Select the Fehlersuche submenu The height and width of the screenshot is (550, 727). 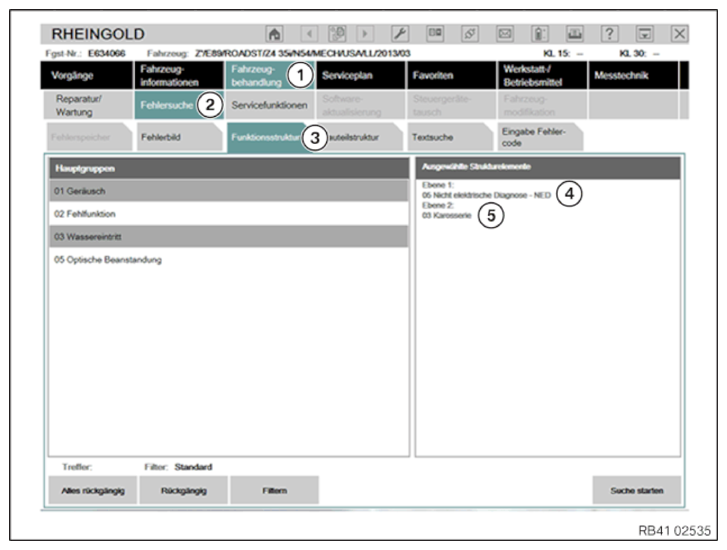coord(179,105)
